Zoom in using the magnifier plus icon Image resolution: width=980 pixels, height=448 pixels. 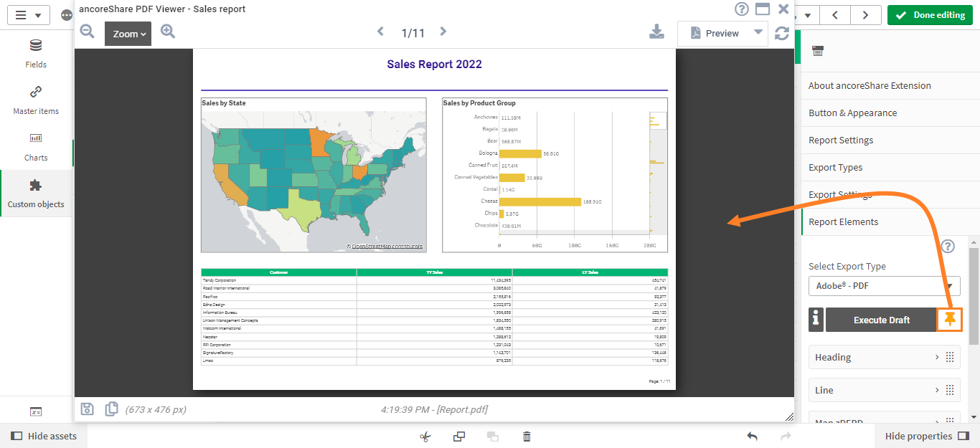pyautogui.click(x=168, y=32)
